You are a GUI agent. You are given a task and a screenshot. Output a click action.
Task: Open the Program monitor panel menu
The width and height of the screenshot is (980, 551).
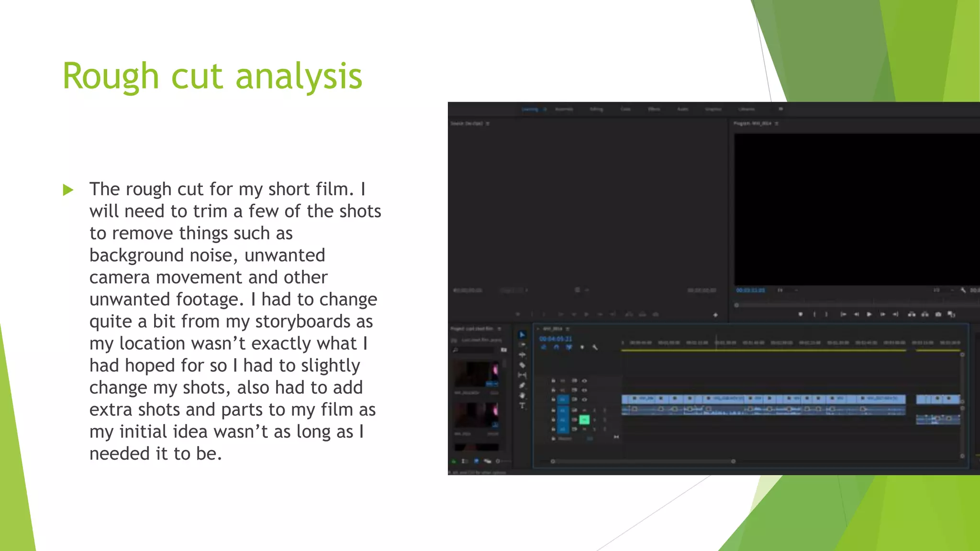pos(777,123)
